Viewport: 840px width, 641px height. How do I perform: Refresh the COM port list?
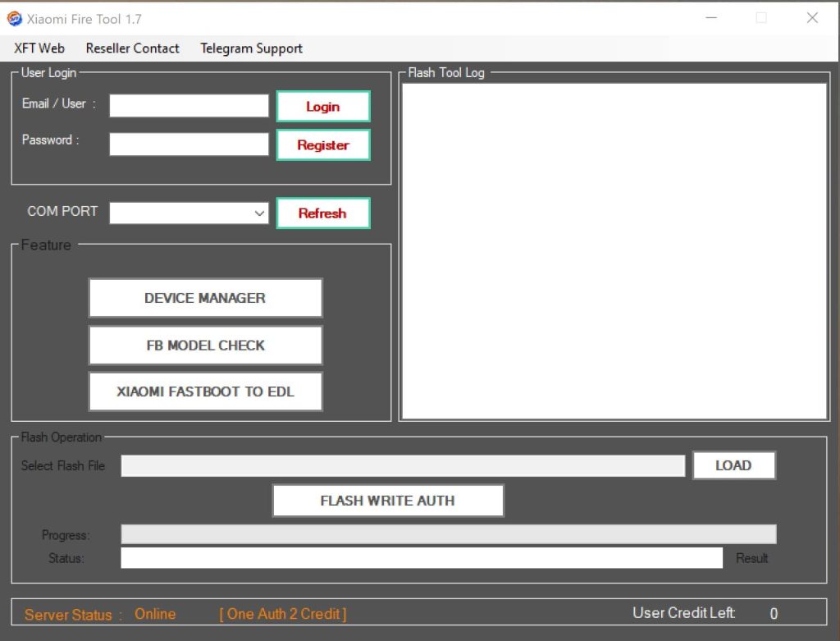pos(322,213)
